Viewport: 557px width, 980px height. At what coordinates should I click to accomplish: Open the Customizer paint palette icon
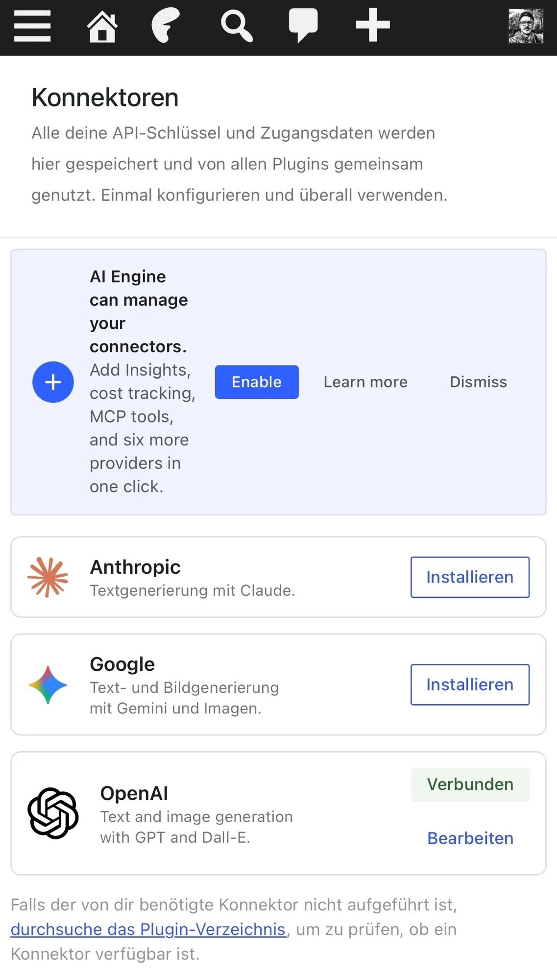click(166, 25)
